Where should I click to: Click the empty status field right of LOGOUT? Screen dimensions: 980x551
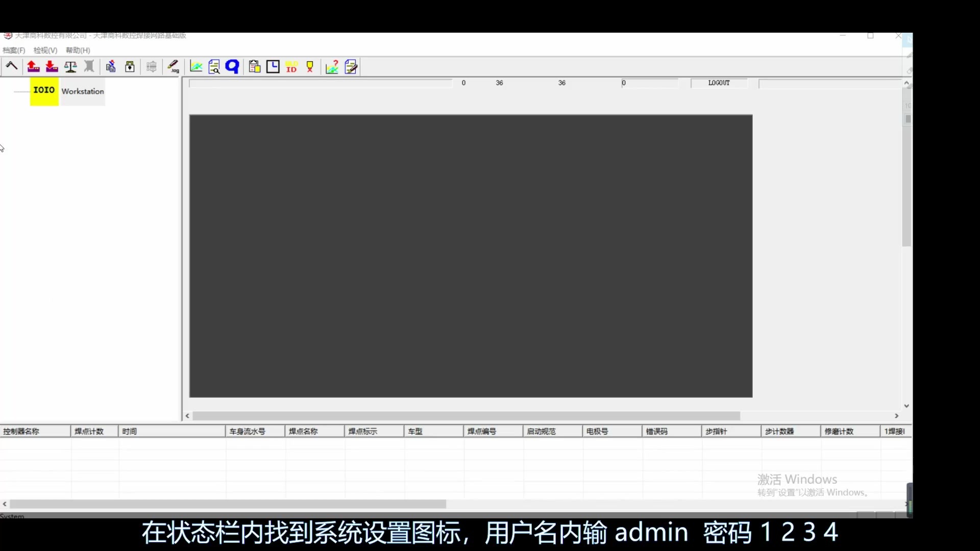829,83
